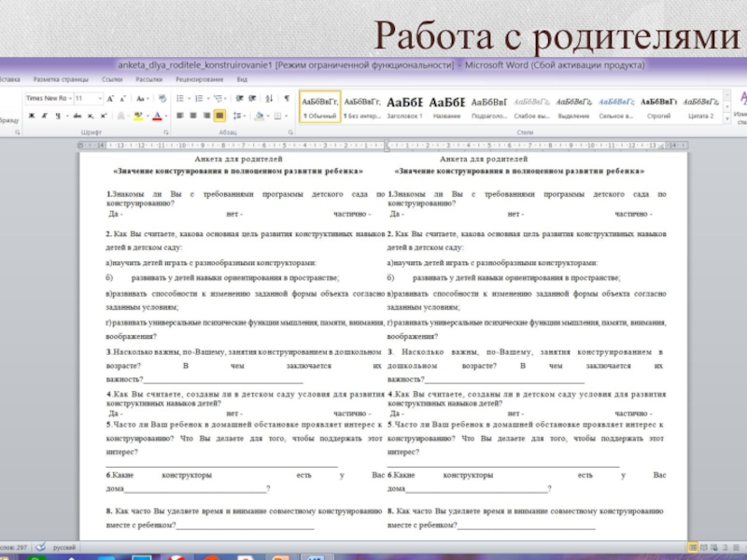Show paragraph marks with pilcrow icon
Screen dimensions: 747x560
click(x=286, y=98)
